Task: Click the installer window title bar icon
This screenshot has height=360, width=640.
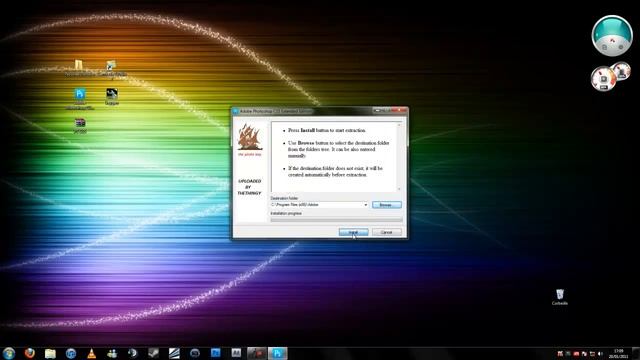Action: [236, 111]
